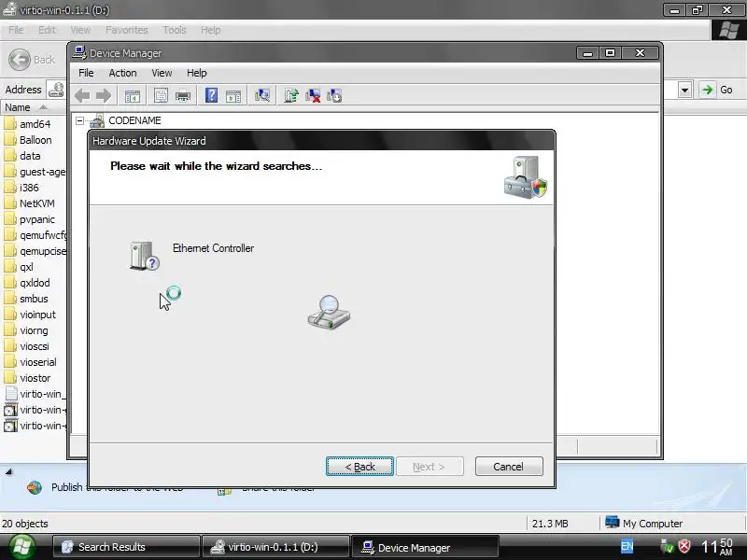This screenshot has width=747, height=560.
Task: Click drive icon in Address bar
Action: 56,90
